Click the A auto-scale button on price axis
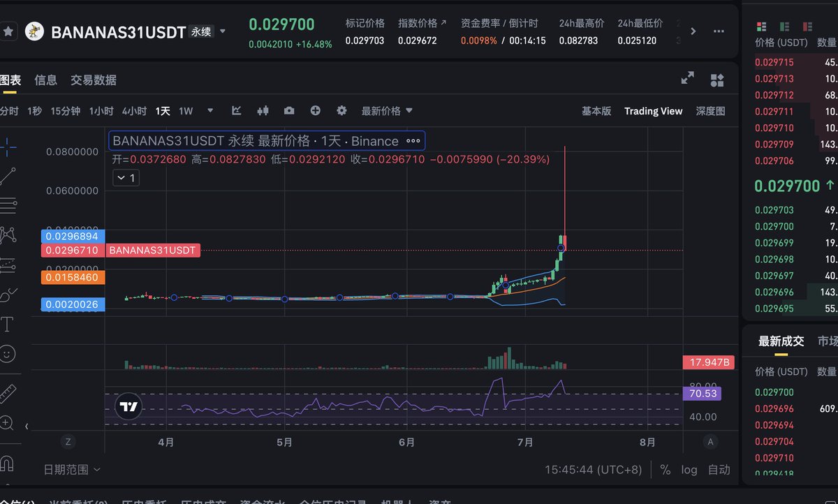Viewport: 838px width, 504px height. click(711, 441)
